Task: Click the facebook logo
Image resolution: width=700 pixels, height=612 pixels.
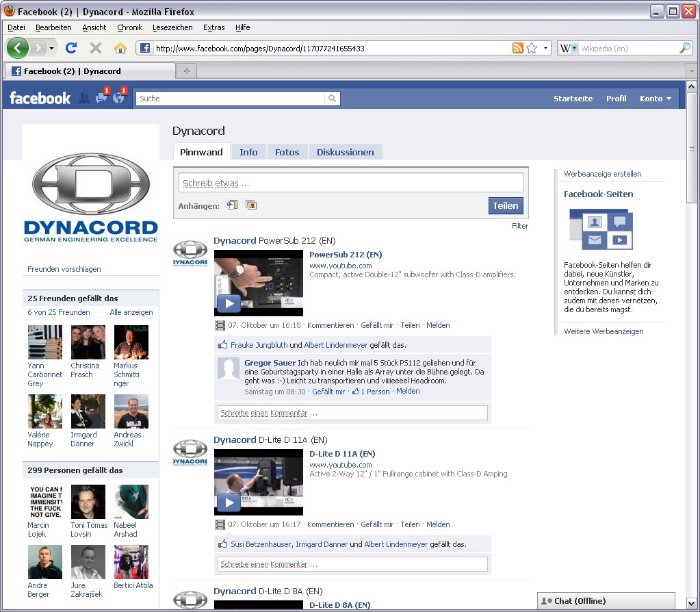Action: [40, 98]
